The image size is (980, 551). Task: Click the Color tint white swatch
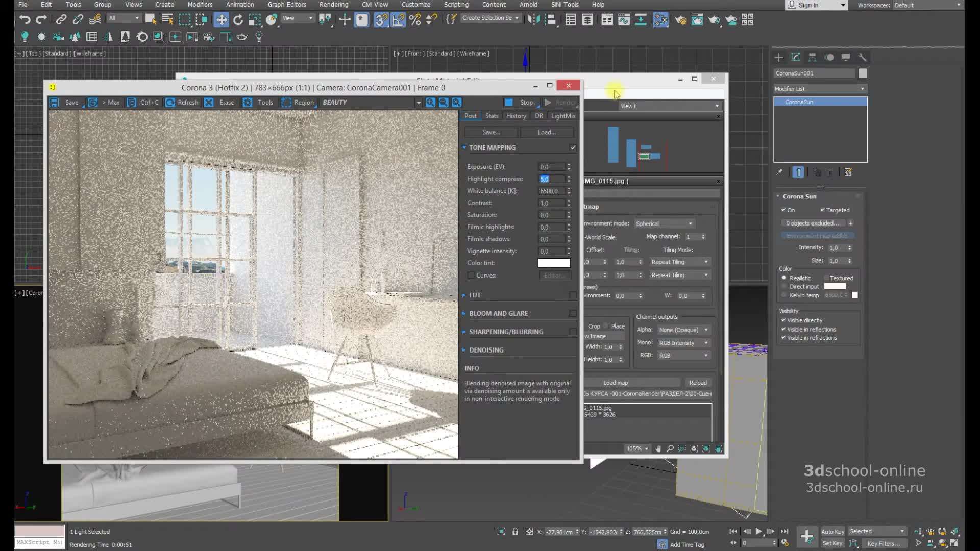tap(554, 263)
